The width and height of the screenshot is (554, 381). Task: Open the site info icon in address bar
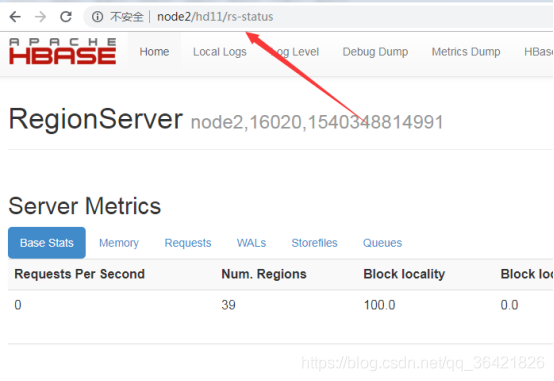[x=97, y=17]
